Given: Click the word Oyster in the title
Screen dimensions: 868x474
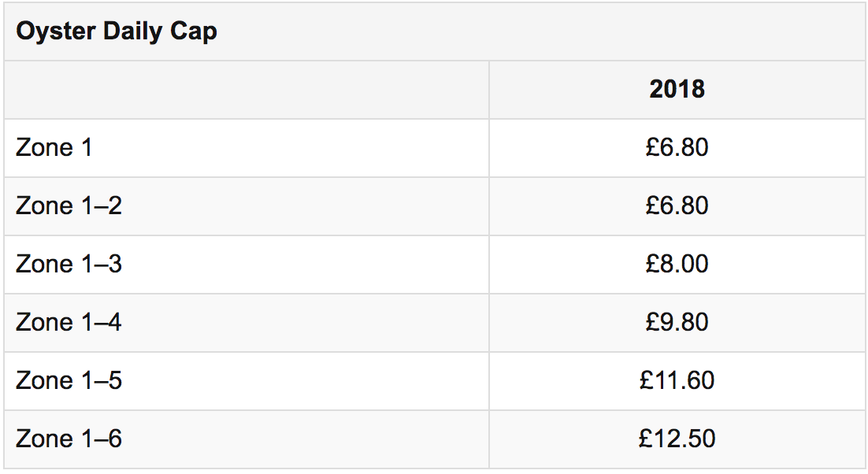Looking at the screenshot, I should pyautogui.click(x=55, y=31).
